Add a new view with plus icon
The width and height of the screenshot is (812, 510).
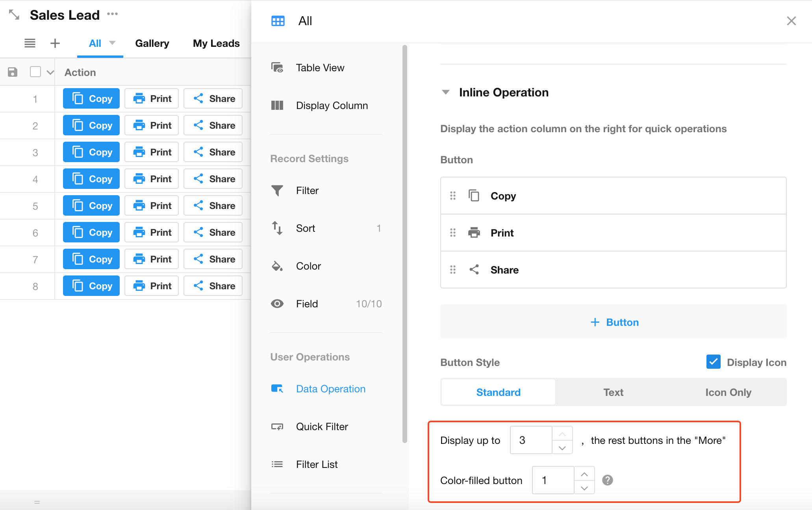tap(55, 43)
